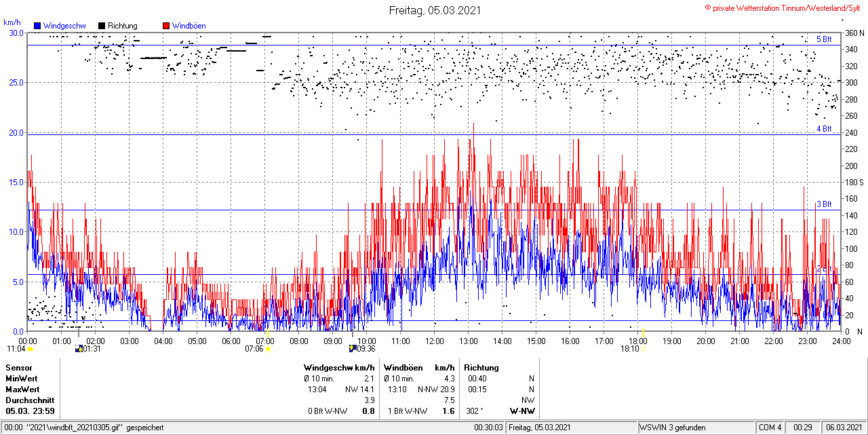The width and height of the screenshot is (868, 435).
Task: Click the '13:10' max gust time
Action: [x=397, y=390]
